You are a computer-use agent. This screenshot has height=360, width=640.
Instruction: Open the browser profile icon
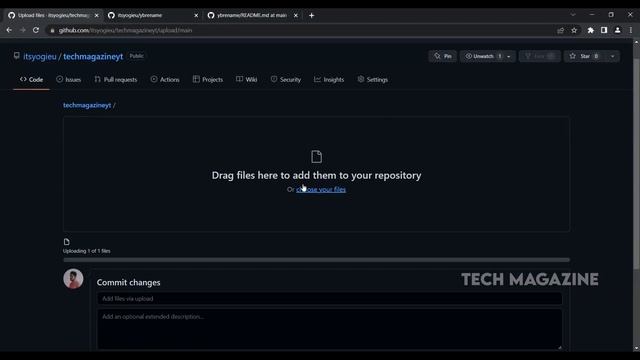pyautogui.click(x=617, y=30)
